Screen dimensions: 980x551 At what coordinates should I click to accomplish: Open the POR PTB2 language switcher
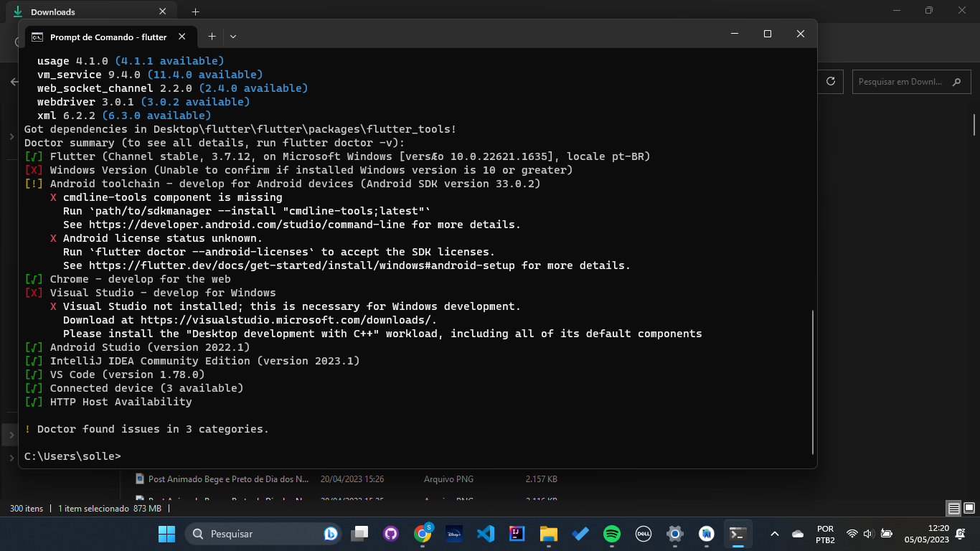point(825,534)
